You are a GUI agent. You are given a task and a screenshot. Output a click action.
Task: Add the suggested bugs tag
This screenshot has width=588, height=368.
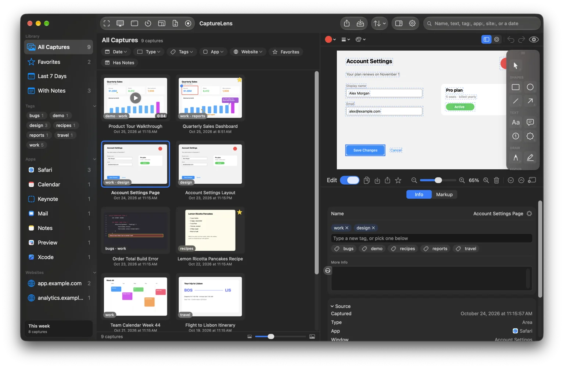344,249
